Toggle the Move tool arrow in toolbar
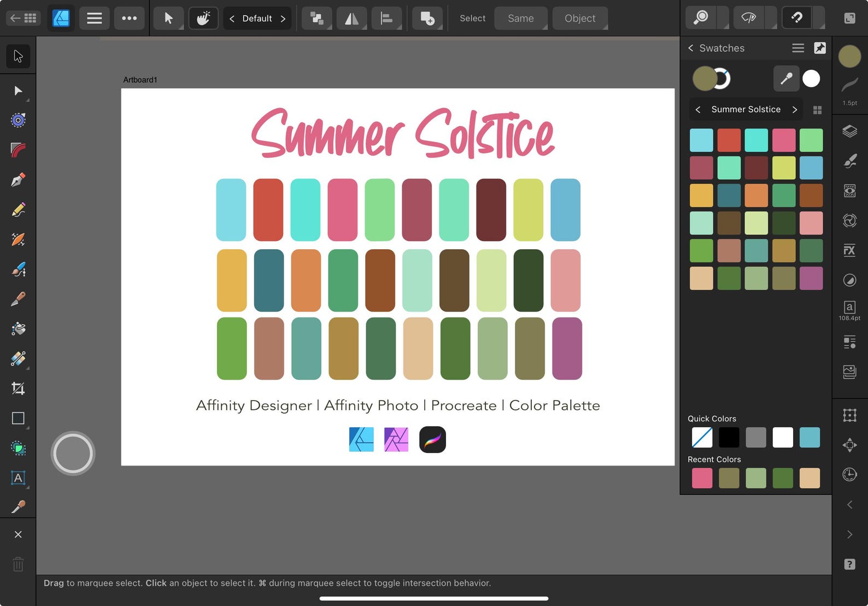 pyautogui.click(x=168, y=18)
